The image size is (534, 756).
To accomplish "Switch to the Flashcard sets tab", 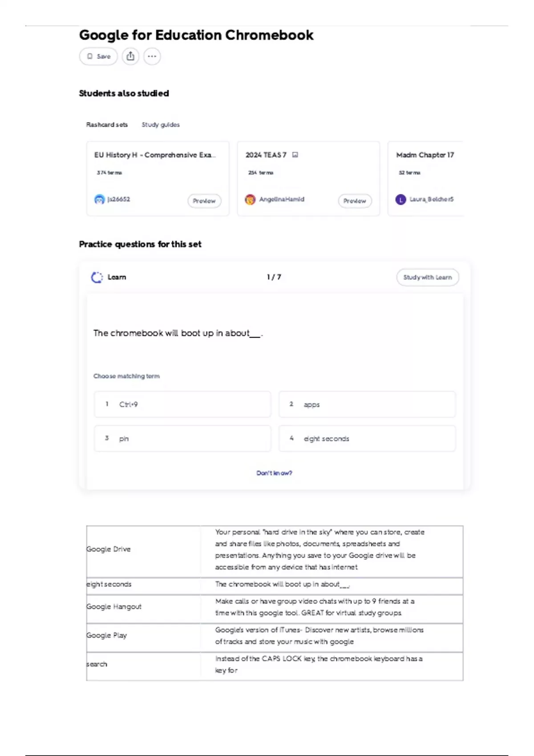I will click(x=107, y=125).
